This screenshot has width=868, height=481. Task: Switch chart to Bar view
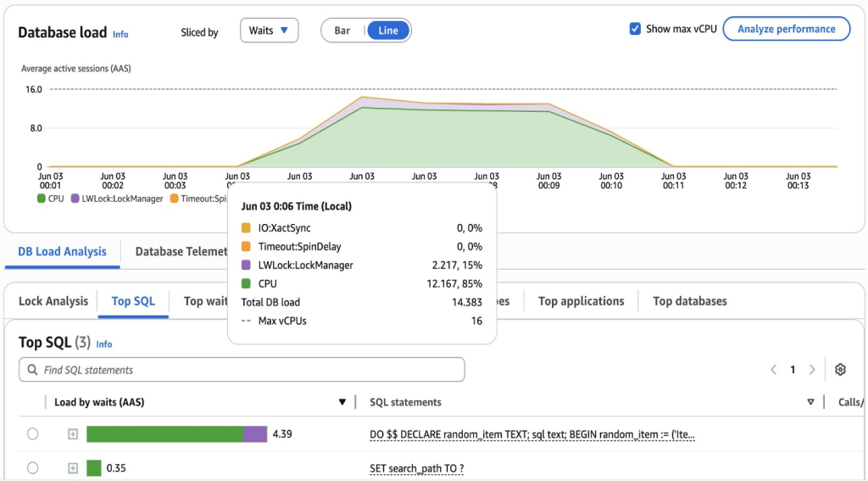[342, 31]
